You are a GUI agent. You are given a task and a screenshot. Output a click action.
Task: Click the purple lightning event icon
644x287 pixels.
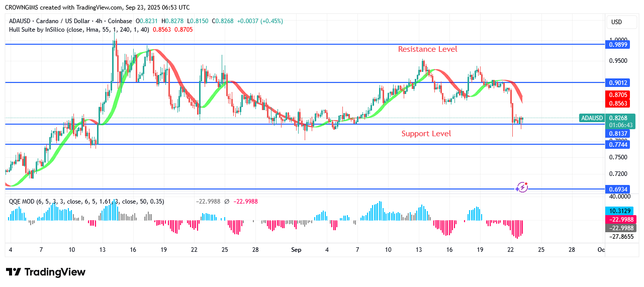[x=522, y=187]
